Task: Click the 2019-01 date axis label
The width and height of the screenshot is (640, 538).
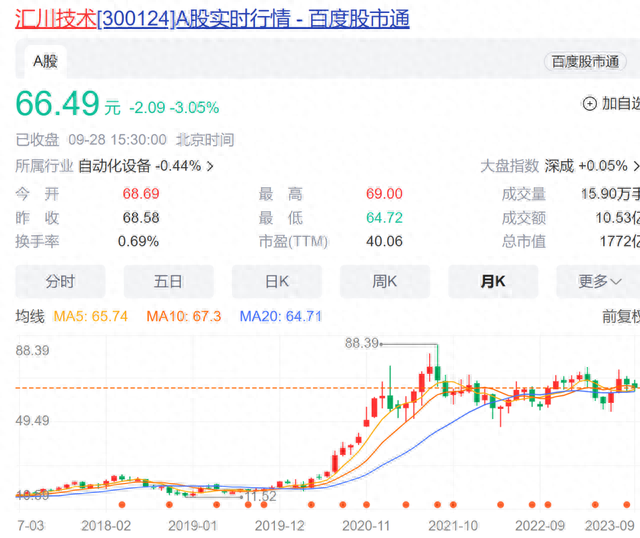Action: click(x=192, y=526)
